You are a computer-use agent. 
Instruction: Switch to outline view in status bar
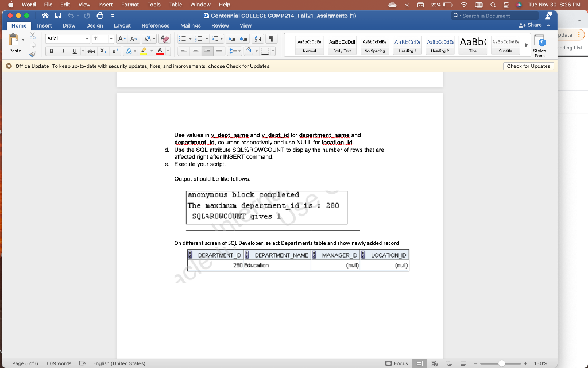tap(449, 363)
